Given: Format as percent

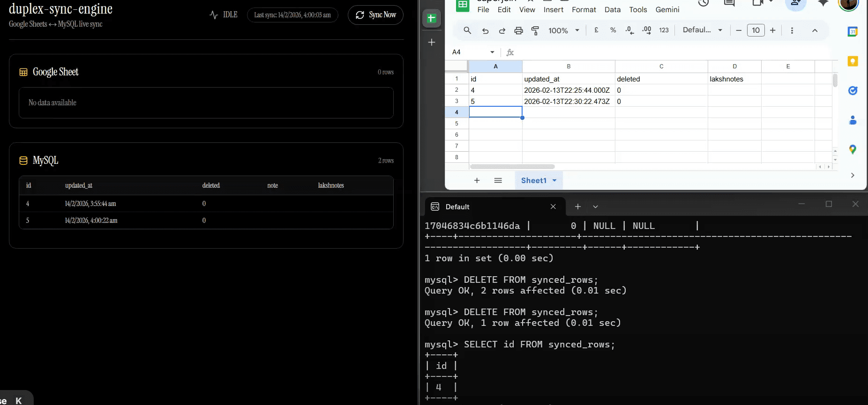Looking at the screenshot, I should click(x=613, y=30).
